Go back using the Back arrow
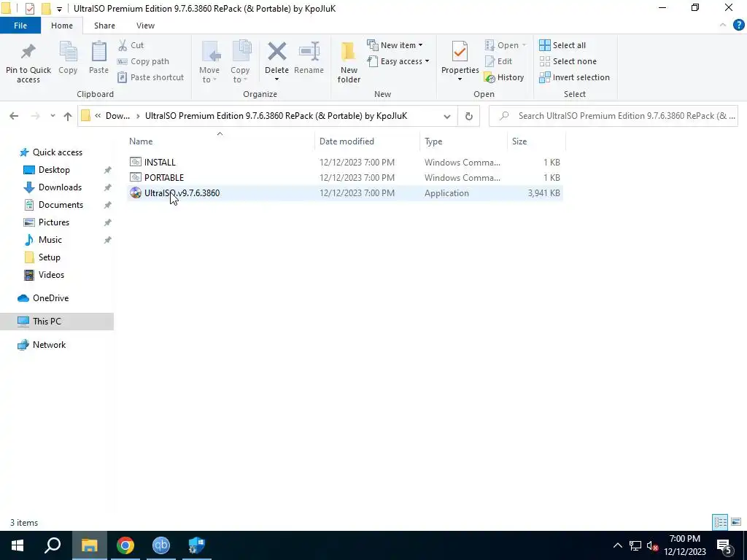Screen dimensions: 747x560 point(14,116)
